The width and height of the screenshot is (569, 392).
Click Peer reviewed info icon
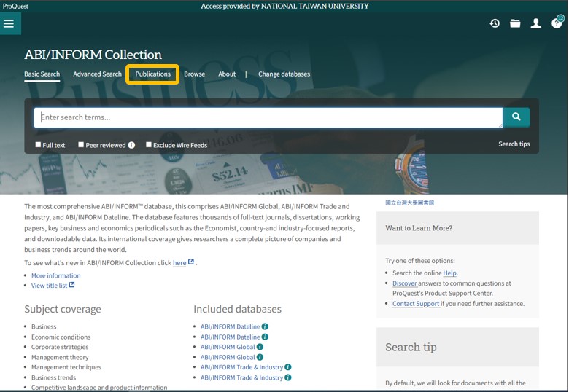[x=132, y=145]
